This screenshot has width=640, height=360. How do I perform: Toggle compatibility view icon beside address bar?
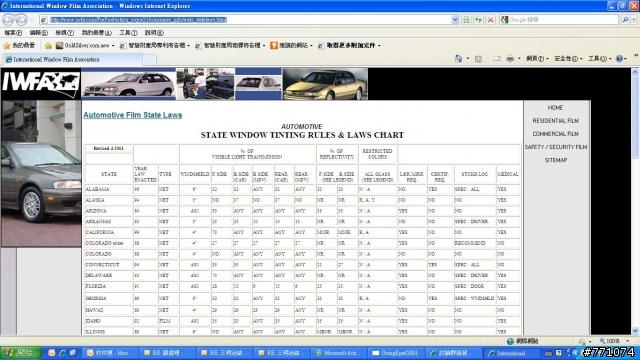pos(466,19)
